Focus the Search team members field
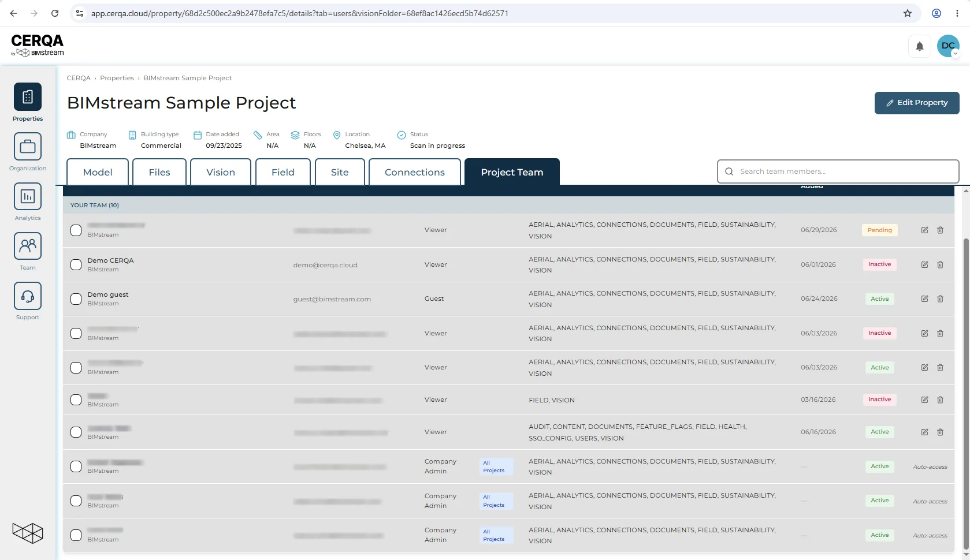Viewport: 970px width, 560px height. click(x=838, y=171)
